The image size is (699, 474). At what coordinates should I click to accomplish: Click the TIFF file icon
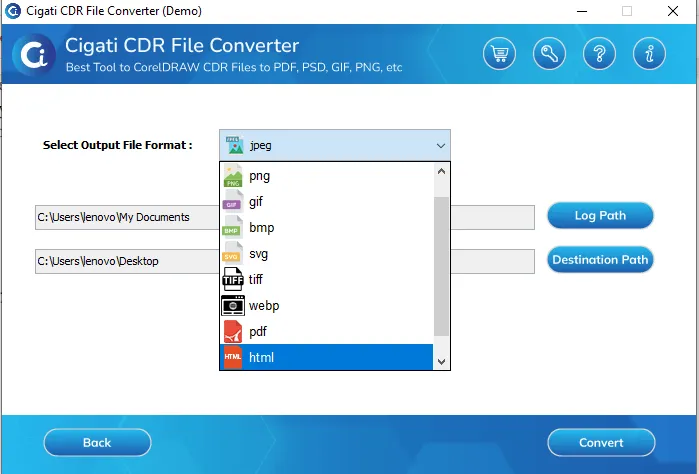[233, 279]
